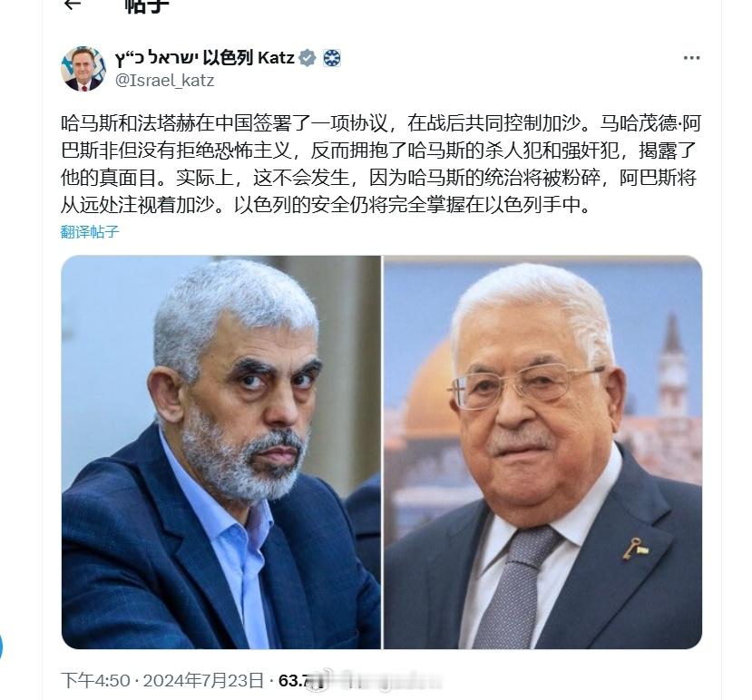The height and width of the screenshot is (700, 752).
Task: Open the three-dot more options menu
Action: click(x=691, y=58)
